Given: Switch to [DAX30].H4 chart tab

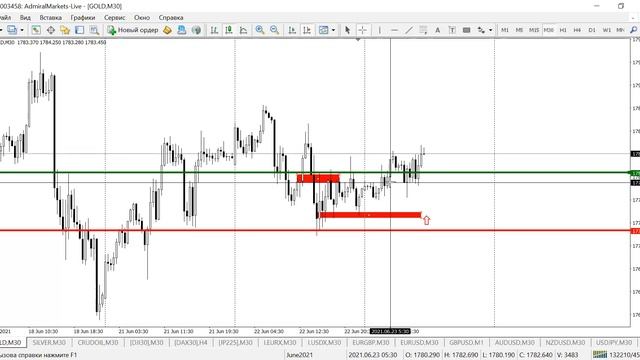Looking at the screenshot, I should tap(191, 342).
